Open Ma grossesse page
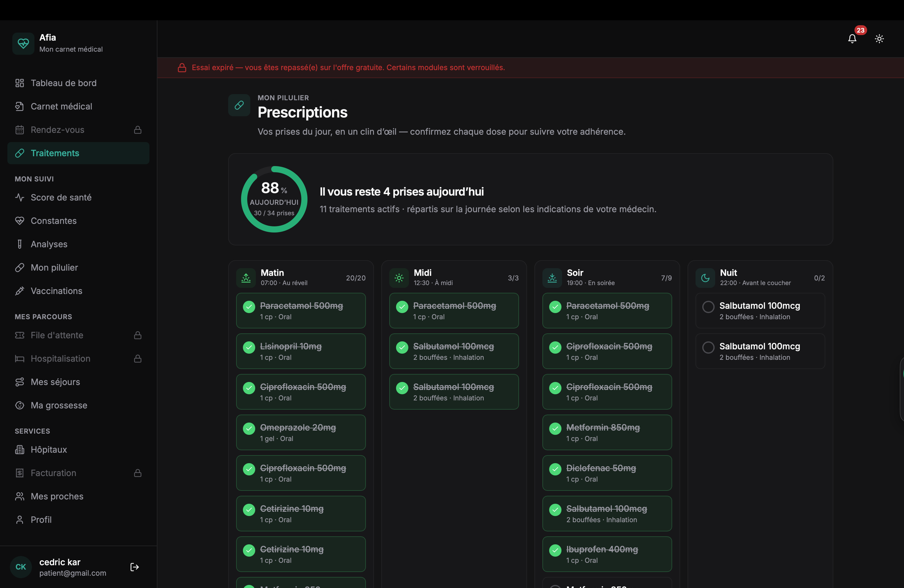This screenshot has width=904, height=588. click(x=78, y=405)
